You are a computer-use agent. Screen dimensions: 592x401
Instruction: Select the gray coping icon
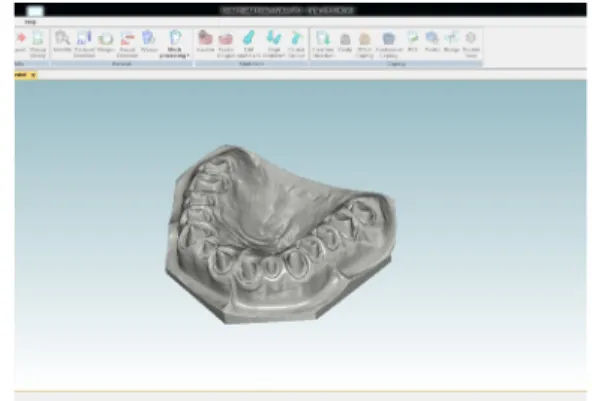[345, 39]
